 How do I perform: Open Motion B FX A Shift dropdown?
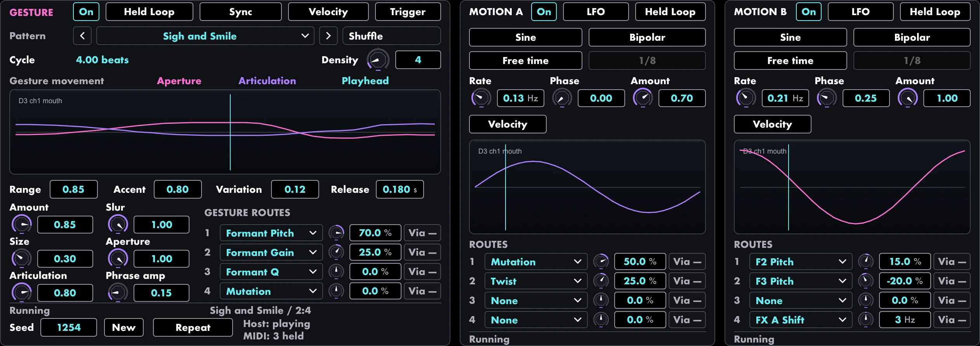(801, 320)
